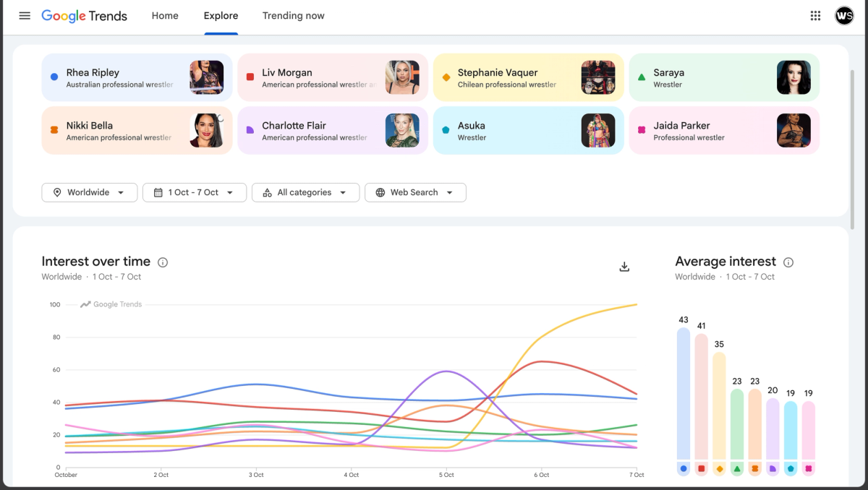Click the orange diamond marker under bar 35
The width and height of the screenshot is (868, 490).
click(719, 468)
